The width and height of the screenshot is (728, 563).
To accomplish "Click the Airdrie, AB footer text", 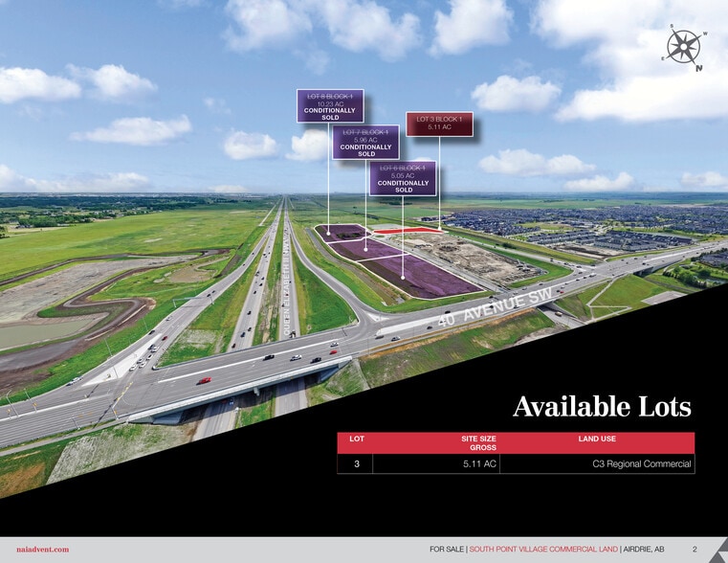I will [645, 550].
